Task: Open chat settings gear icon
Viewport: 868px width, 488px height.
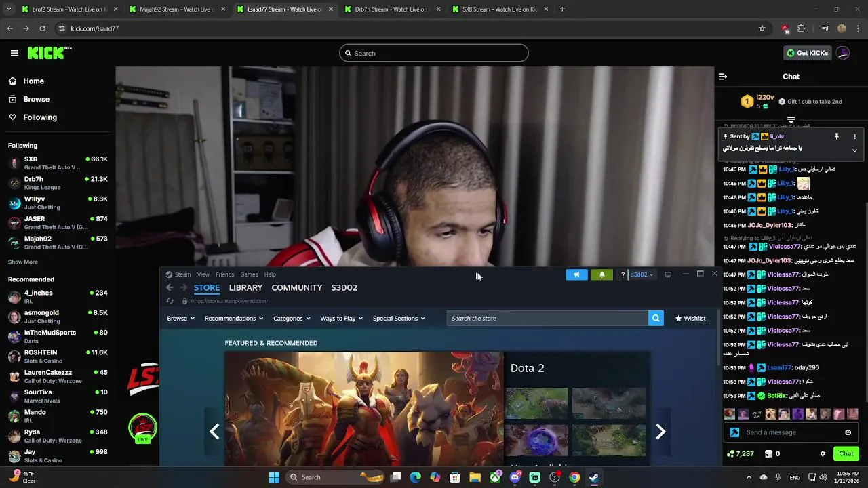Action: [823, 453]
